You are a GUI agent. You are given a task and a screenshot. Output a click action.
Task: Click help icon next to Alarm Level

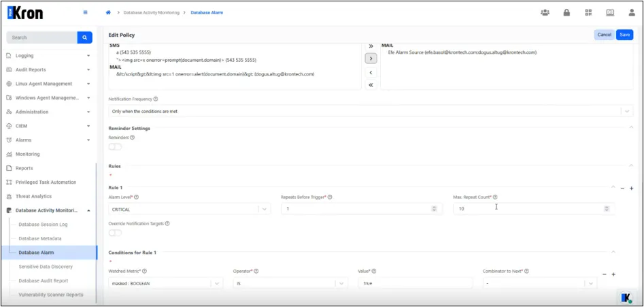coord(137,197)
